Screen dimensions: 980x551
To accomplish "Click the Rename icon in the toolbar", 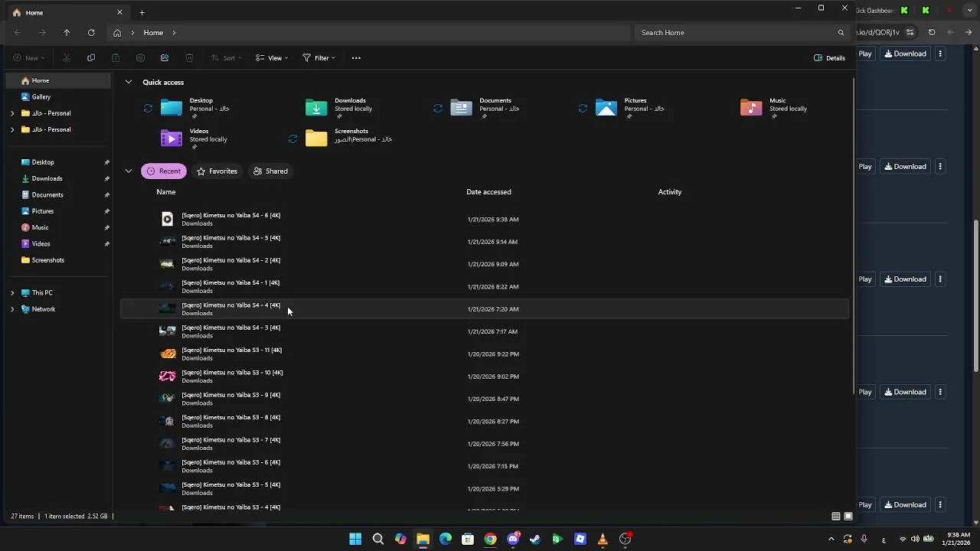I will (140, 57).
